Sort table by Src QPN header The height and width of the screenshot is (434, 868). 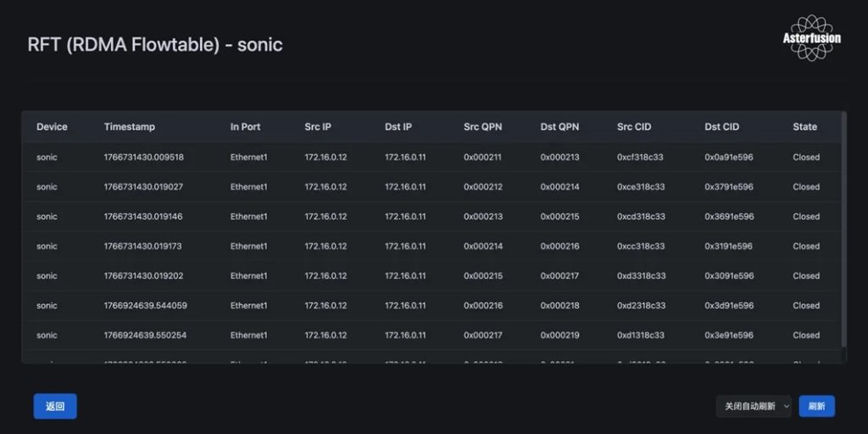(482, 127)
